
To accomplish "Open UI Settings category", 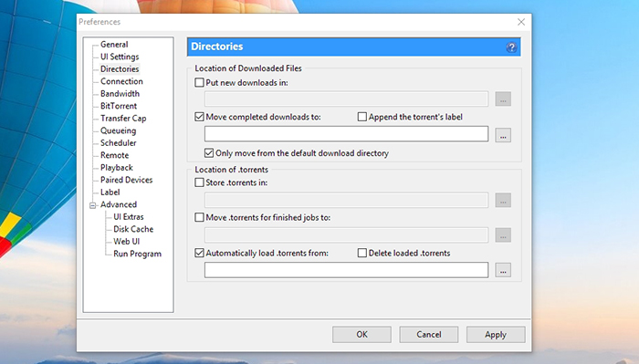I will pos(120,57).
